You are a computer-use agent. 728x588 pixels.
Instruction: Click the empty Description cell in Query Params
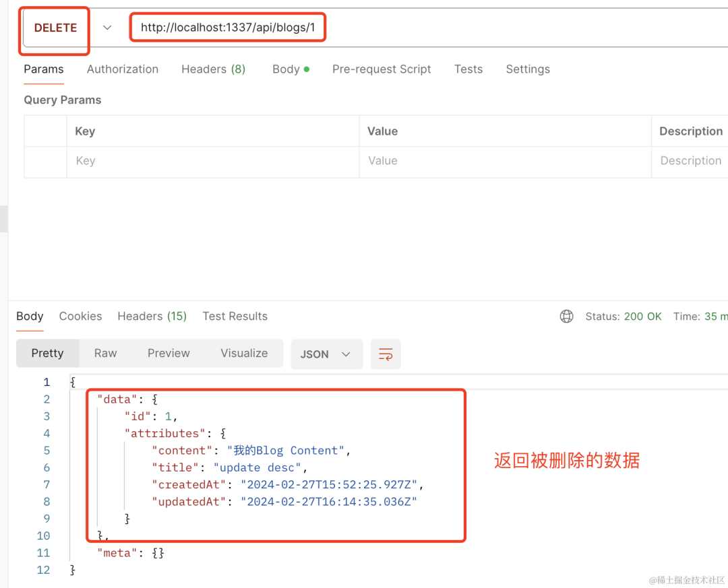690,161
